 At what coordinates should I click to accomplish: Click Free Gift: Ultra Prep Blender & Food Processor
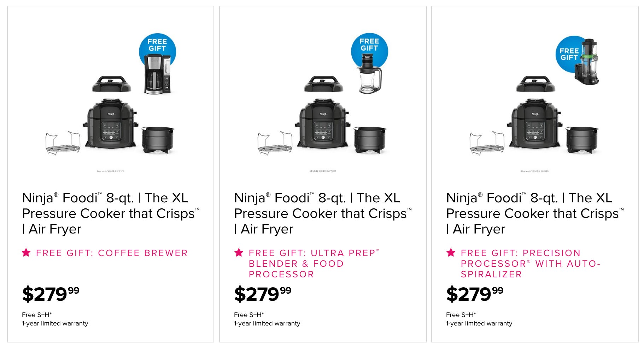coord(314,264)
